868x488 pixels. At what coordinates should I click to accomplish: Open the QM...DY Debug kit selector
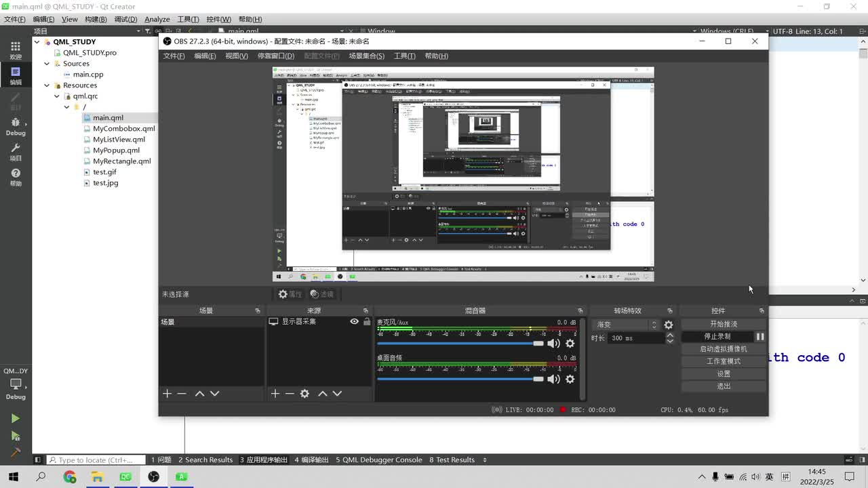pyautogui.click(x=15, y=384)
